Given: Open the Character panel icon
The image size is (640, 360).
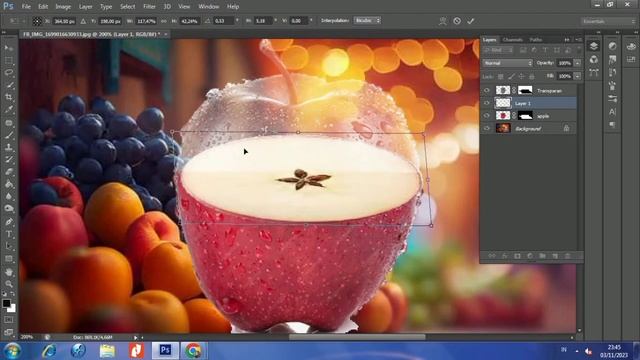Looking at the screenshot, I should [613, 111].
